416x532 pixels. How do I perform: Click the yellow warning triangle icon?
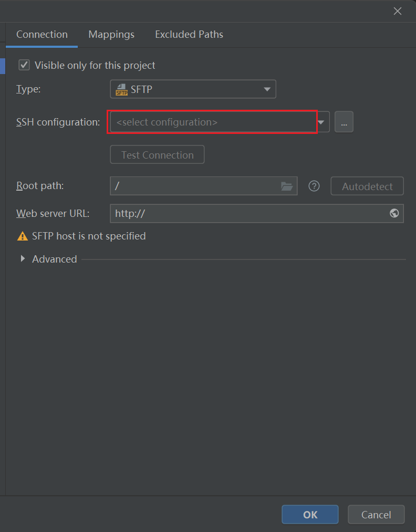pyautogui.click(x=23, y=236)
